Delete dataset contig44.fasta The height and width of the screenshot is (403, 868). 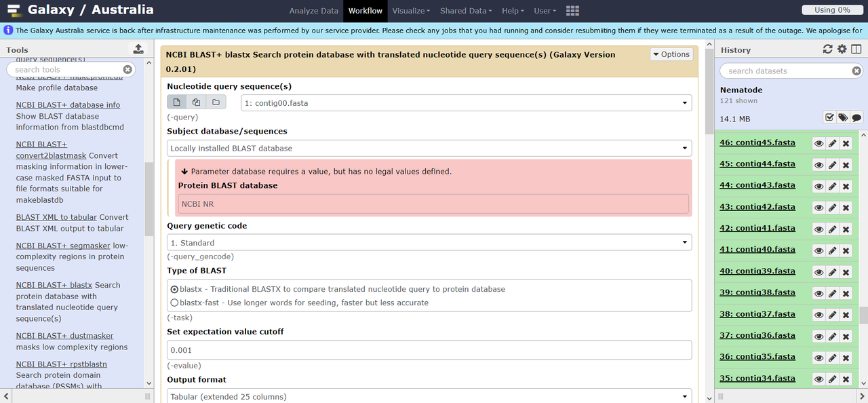coord(846,165)
